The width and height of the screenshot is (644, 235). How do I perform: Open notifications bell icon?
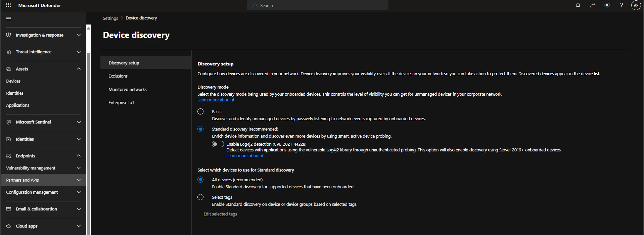point(578,5)
